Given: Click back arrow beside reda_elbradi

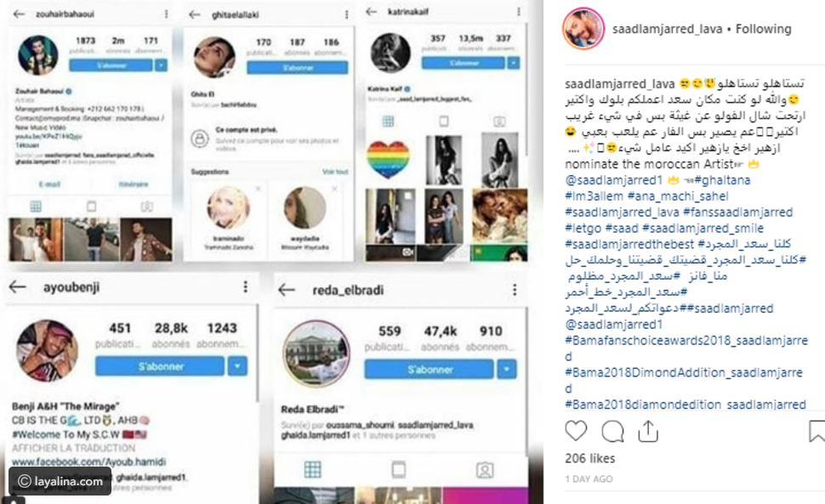Looking at the screenshot, I should pyautogui.click(x=287, y=290).
